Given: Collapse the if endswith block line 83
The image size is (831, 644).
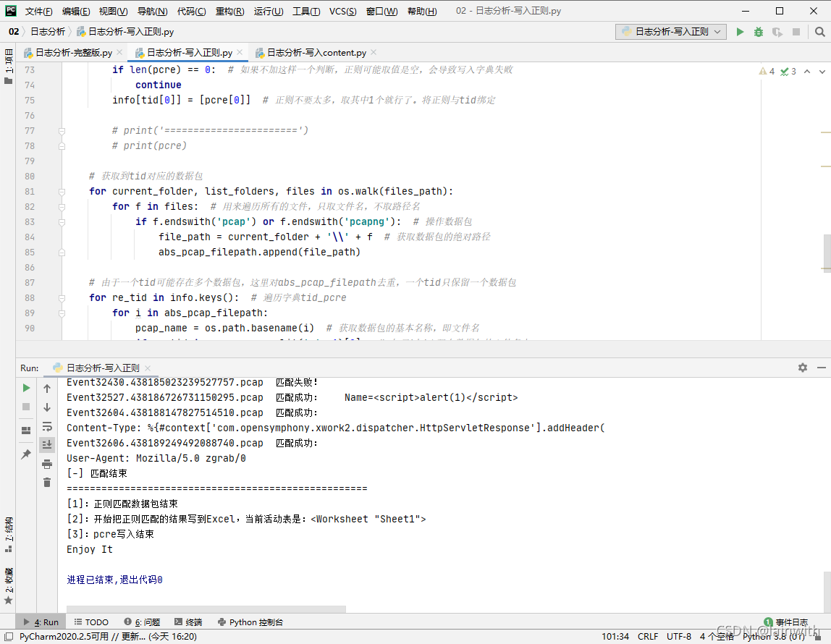Looking at the screenshot, I should click(x=62, y=222).
